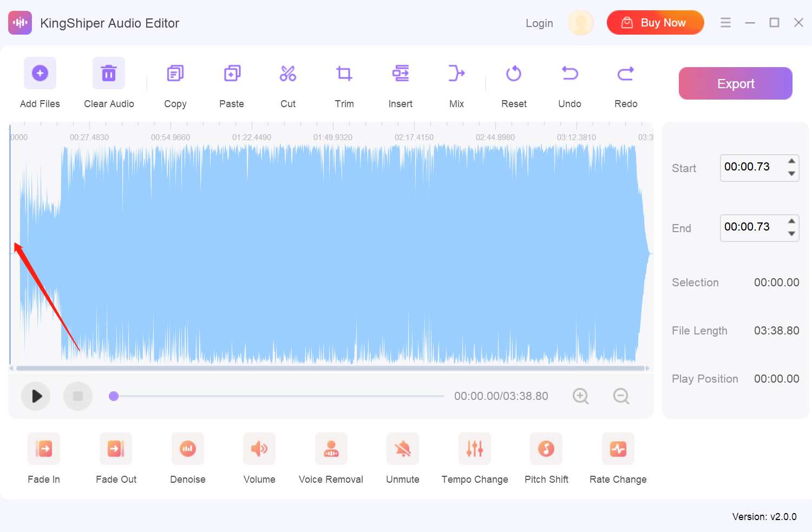Undo the last action
Viewport: 812px width, 532px height.
[570, 73]
